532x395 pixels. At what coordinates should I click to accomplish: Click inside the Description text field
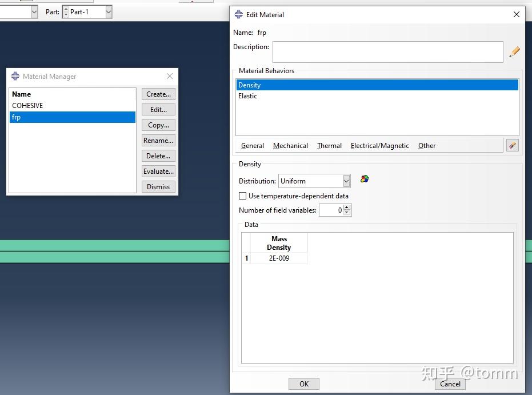pyautogui.click(x=387, y=51)
